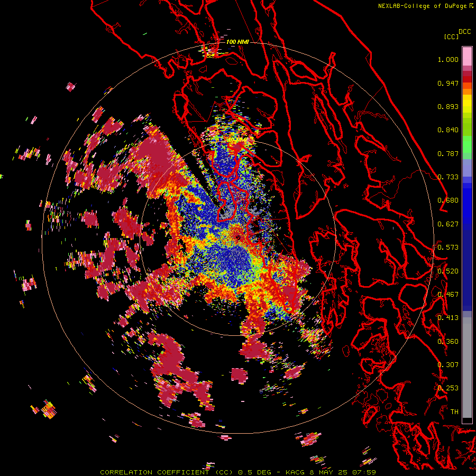
Task: Select the 0.893 legend value
Action: (448, 106)
